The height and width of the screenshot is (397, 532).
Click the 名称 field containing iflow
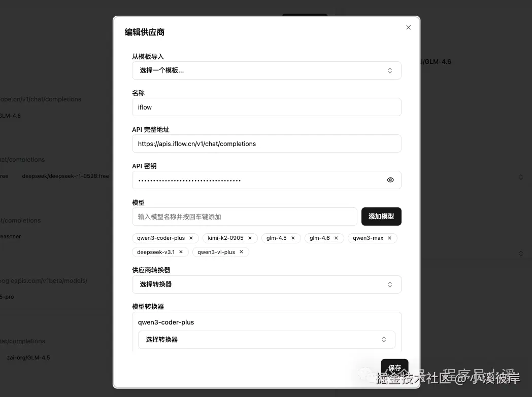coord(267,107)
